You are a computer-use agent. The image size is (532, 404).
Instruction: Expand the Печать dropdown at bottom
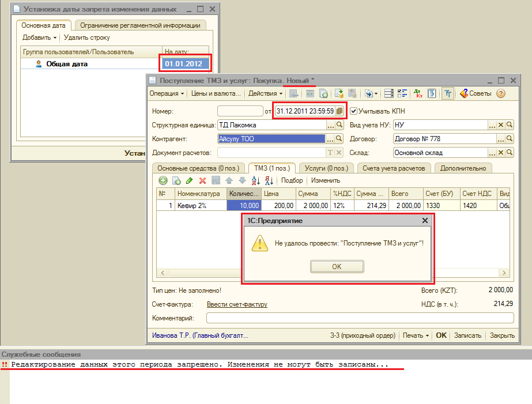pos(416,335)
